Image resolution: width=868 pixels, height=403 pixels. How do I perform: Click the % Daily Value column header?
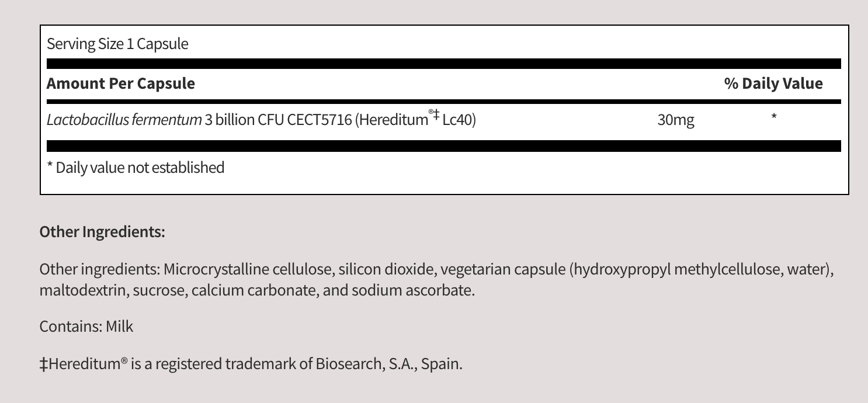tap(773, 84)
